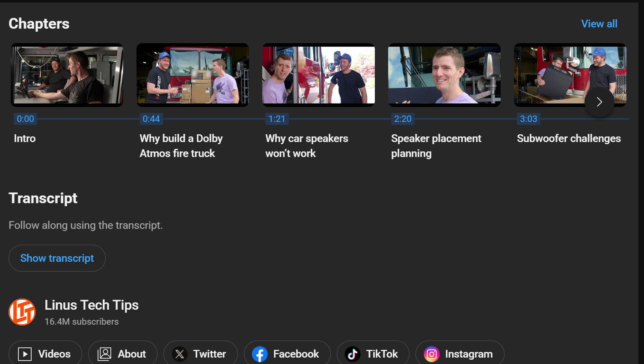The height and width of the screenshot is (364, 644).
Task: Click the Chapters heading
Action: coord(39,24)
